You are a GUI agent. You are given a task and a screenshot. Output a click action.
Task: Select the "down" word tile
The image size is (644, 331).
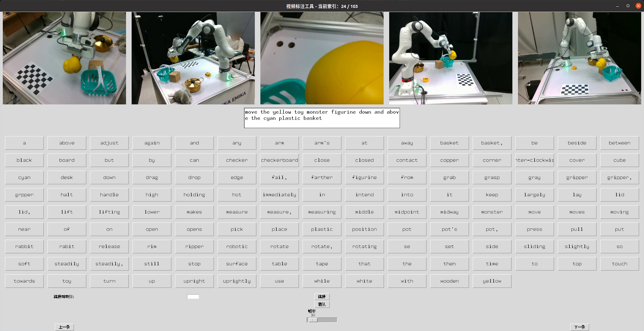[x=109, y=177]
